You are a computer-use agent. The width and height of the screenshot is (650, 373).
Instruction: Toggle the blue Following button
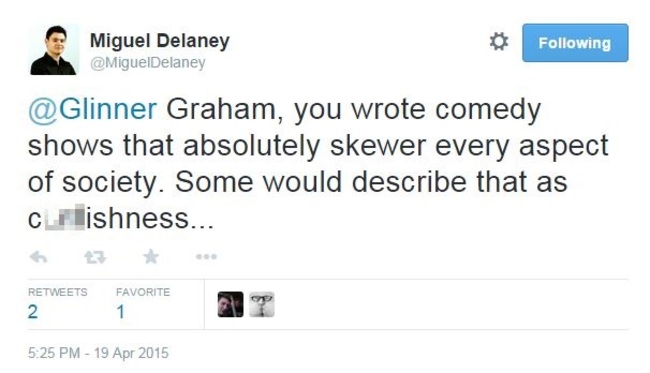tap(575, 43)
